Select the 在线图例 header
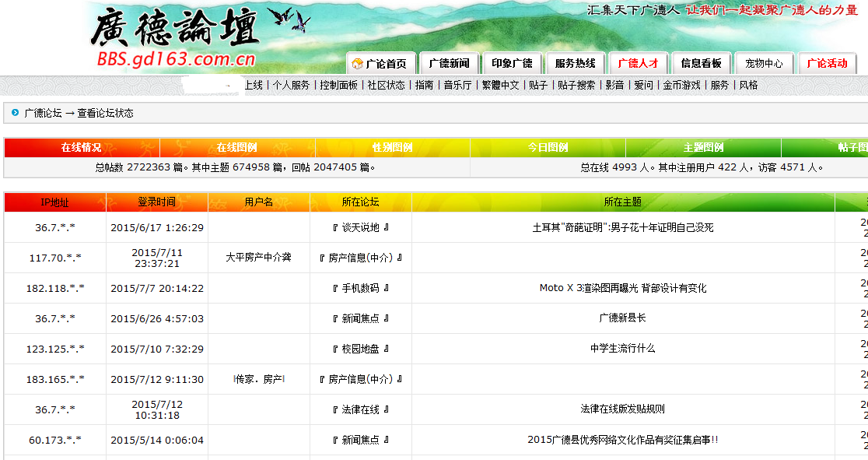868x460 pixels. (x=237, y=147)
